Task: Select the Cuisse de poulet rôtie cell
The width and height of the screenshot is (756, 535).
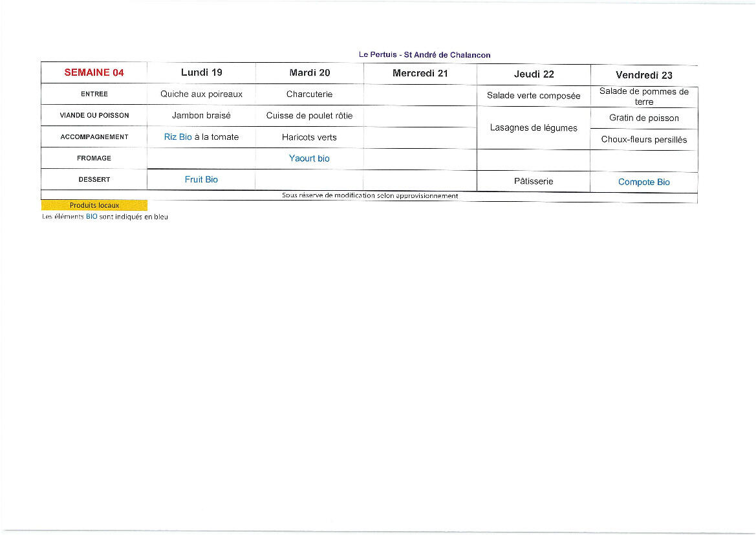Action: [309, 116]
